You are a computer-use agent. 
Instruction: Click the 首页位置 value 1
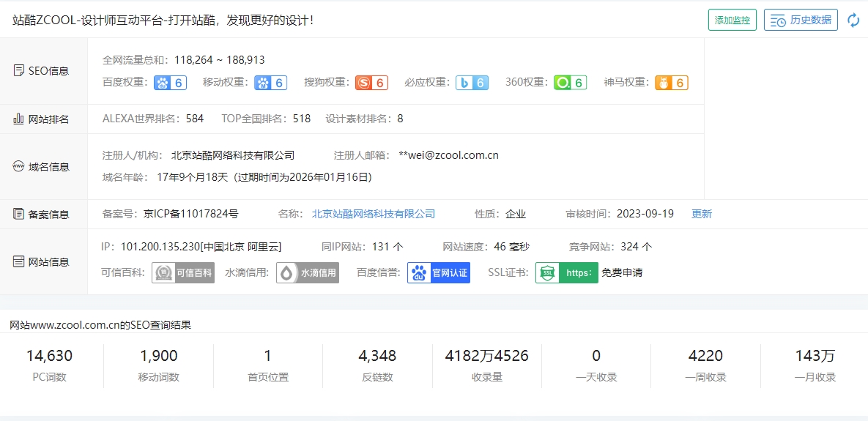(x=268, y=356)
